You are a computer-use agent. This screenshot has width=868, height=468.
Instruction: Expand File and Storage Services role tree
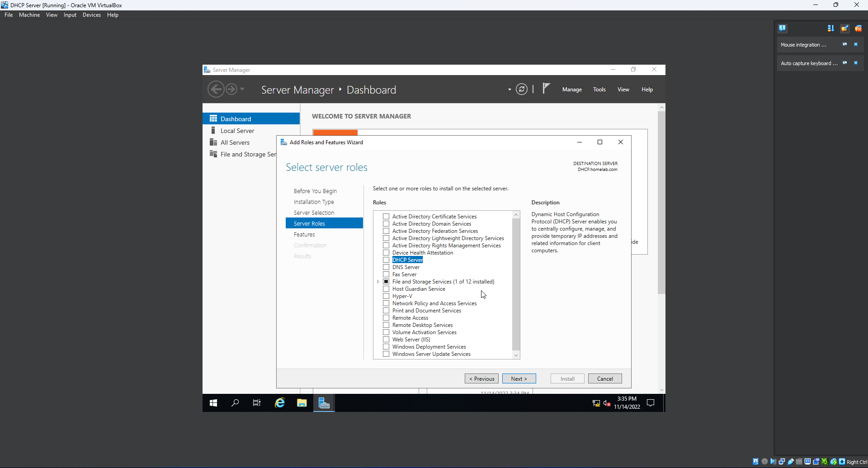(x=378, y=282)
